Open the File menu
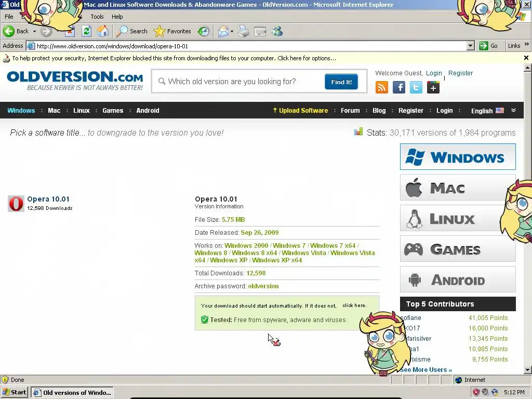Image resolution: width=532 pixels, height=399 pixels. click(9, 17)
